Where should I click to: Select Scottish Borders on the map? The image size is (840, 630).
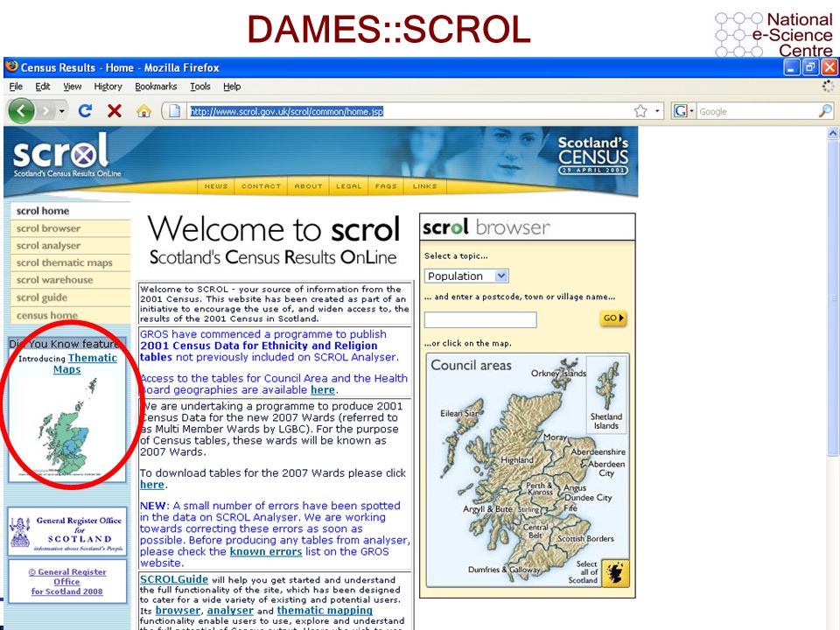click(x=585, y=538)
